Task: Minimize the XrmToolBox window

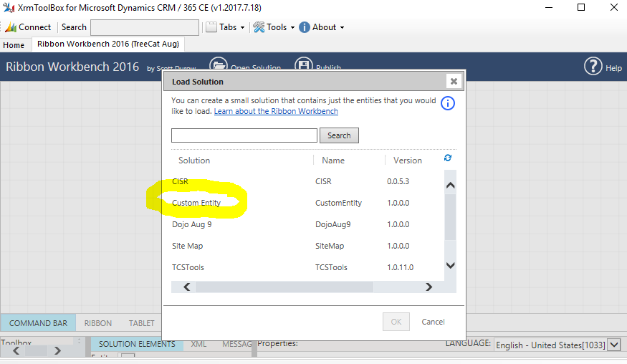Action: (x=549, y=8)
